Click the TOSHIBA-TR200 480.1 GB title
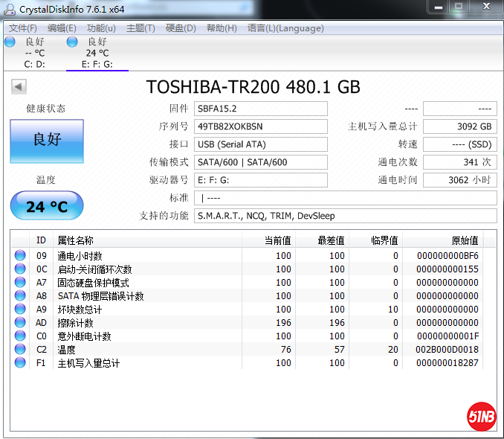This screenshot has height=439, width=504. [x=253, y=87]
